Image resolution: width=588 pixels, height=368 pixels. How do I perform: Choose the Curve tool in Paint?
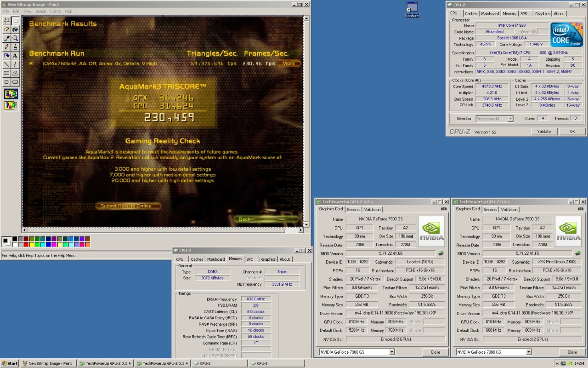(x=15, y=64)
